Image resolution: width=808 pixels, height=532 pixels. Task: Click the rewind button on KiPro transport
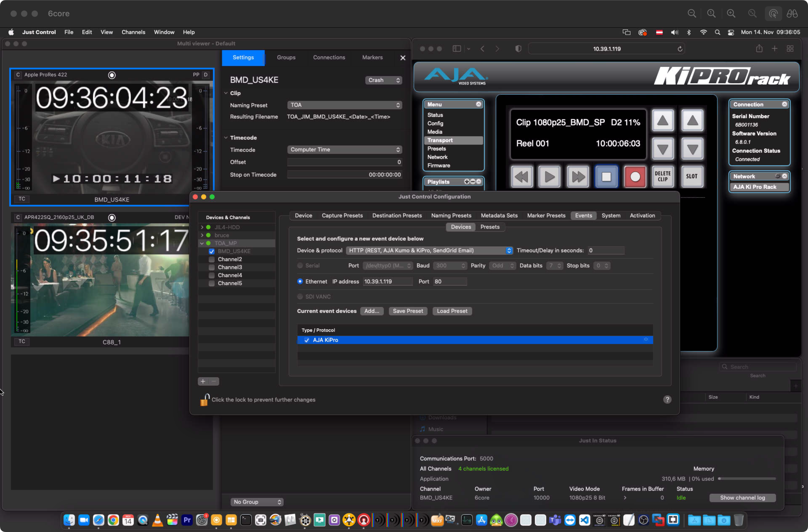pyautogui.click(x=522, y=176)
